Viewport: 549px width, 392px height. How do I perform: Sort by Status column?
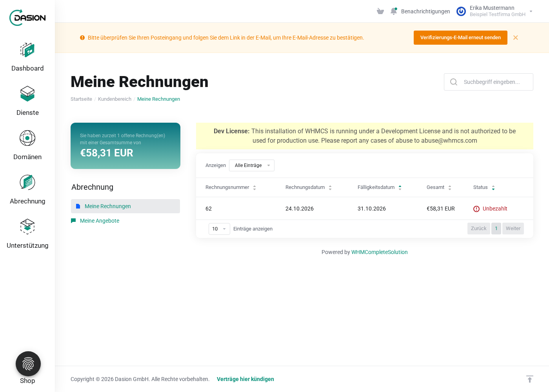[x=484, y=187]
